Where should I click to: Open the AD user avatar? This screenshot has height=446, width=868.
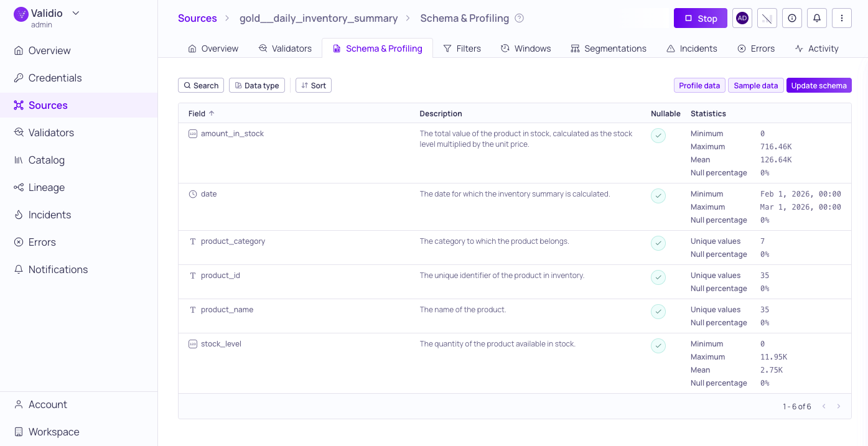[x=742, y=19]
